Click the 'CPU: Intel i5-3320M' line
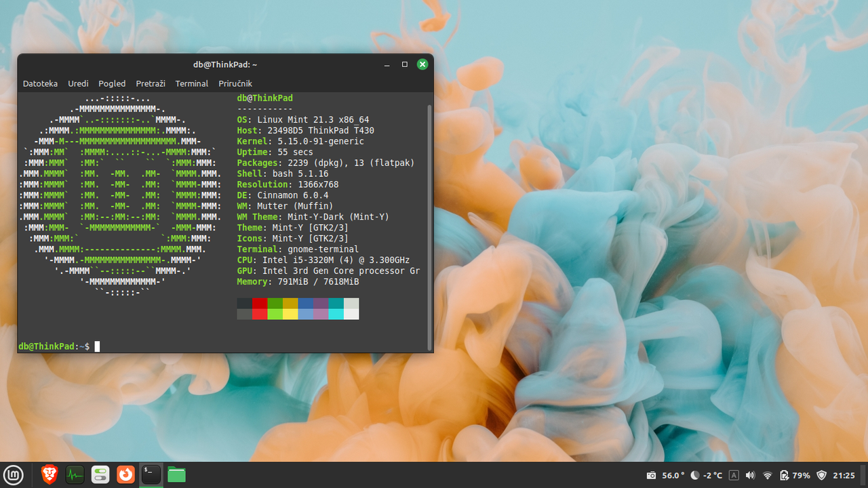Image resolution: width=868 pixels, height=488 pixels. [323, 261]
